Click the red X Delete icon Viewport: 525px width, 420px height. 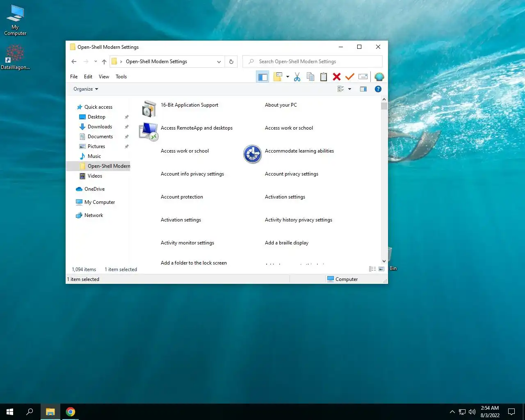[x=337, y=77]
